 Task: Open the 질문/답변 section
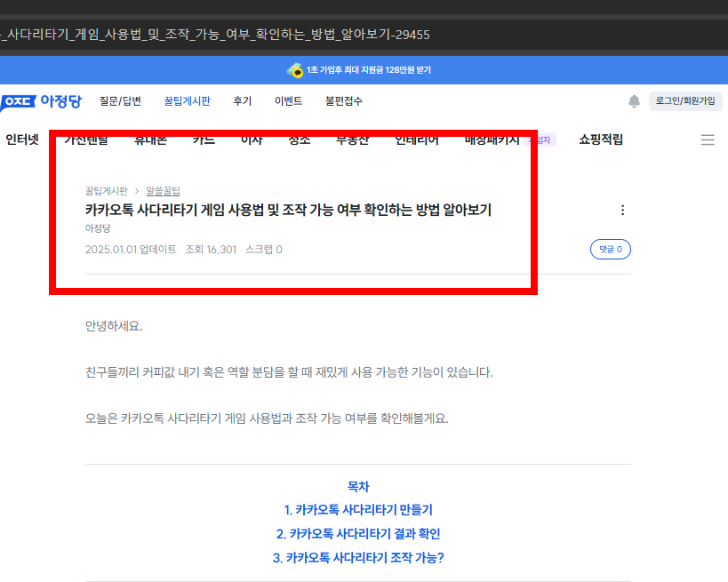(x=124, y=101)
